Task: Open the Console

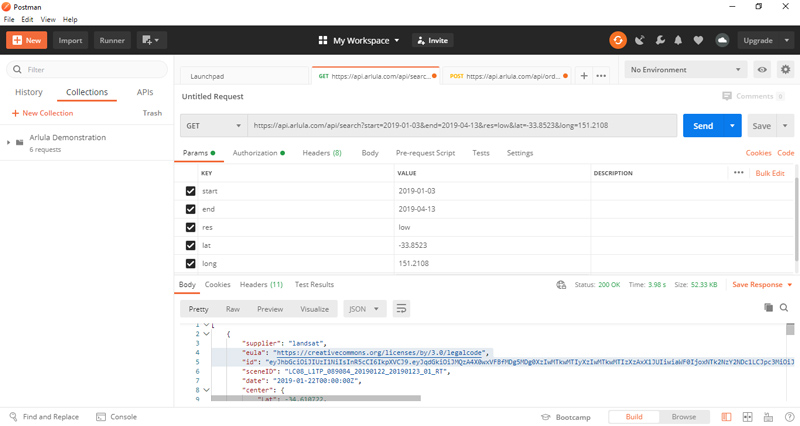Action: point(117,417)
